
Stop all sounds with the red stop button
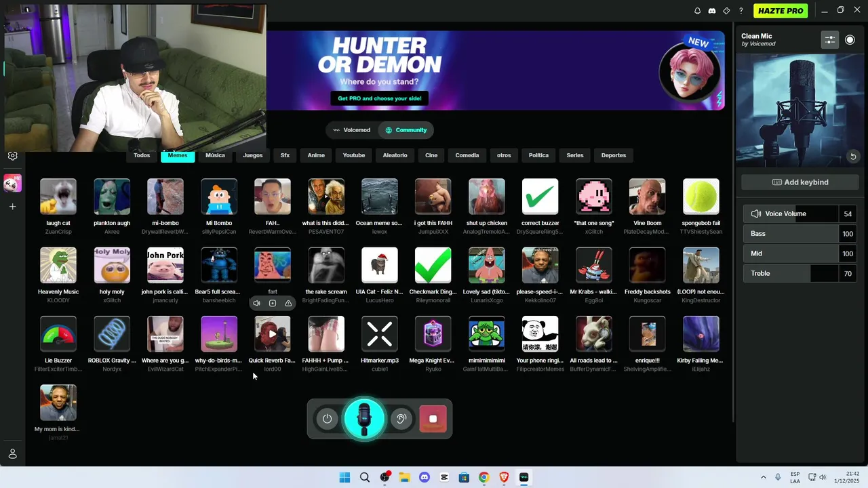click(x=433, y=419)
